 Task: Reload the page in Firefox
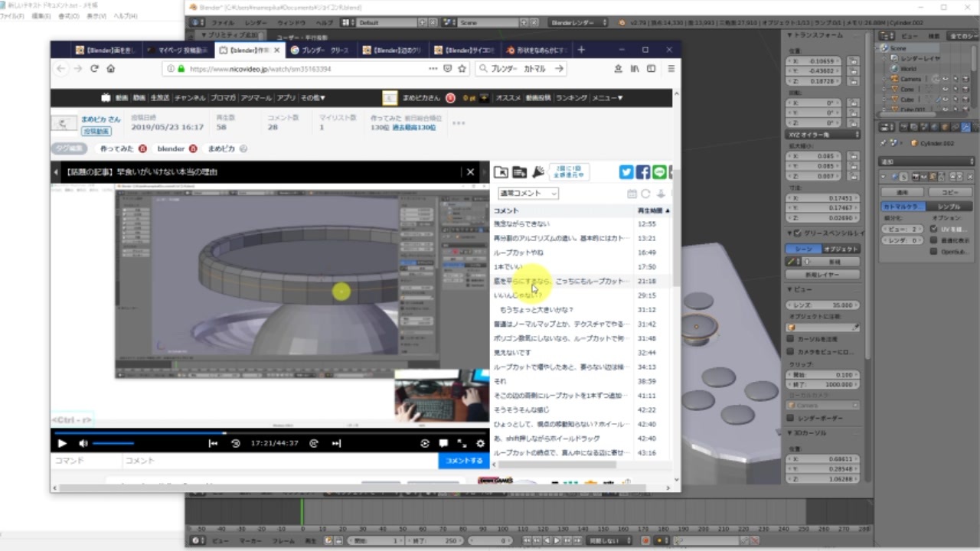tap(94, 69)
